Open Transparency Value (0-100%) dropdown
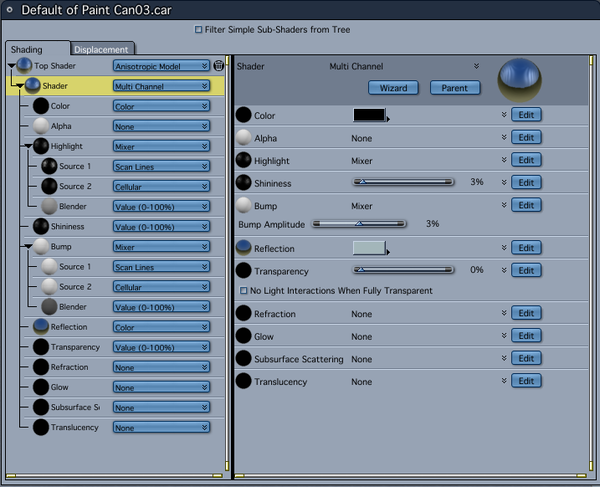600x487 pixels. pos(161,347)
